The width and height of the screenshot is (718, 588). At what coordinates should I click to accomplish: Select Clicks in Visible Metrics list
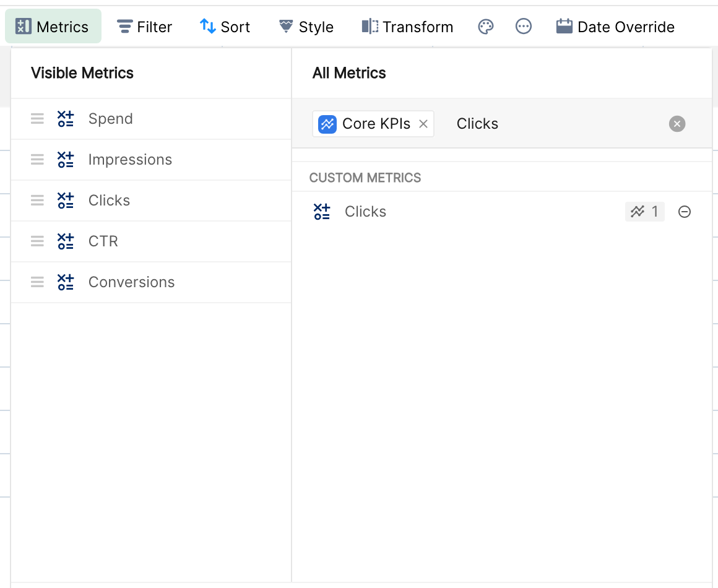(x=151, y=200)
